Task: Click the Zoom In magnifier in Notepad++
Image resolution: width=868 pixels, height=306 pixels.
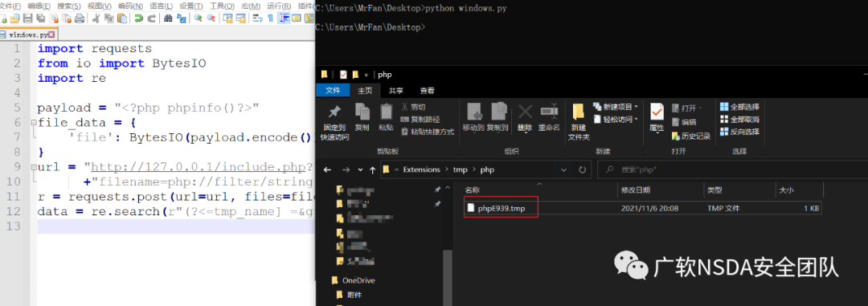Action: pos(198,18)
